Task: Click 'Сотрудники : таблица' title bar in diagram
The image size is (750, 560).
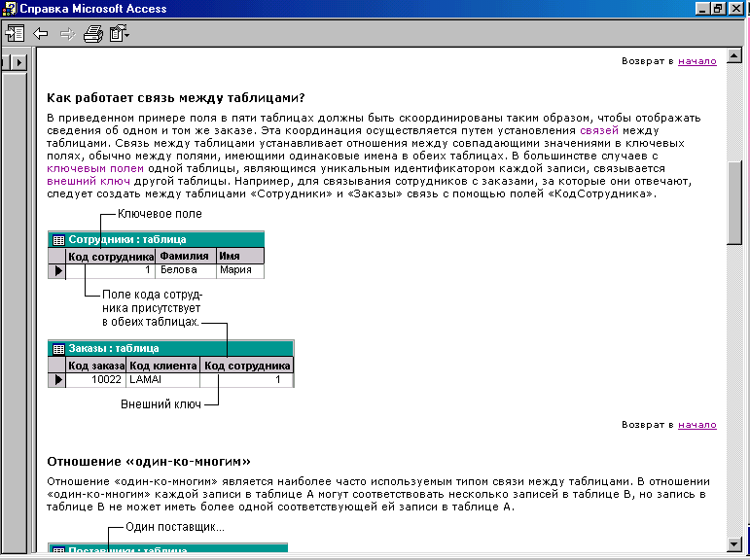Action: click(156, 239)
